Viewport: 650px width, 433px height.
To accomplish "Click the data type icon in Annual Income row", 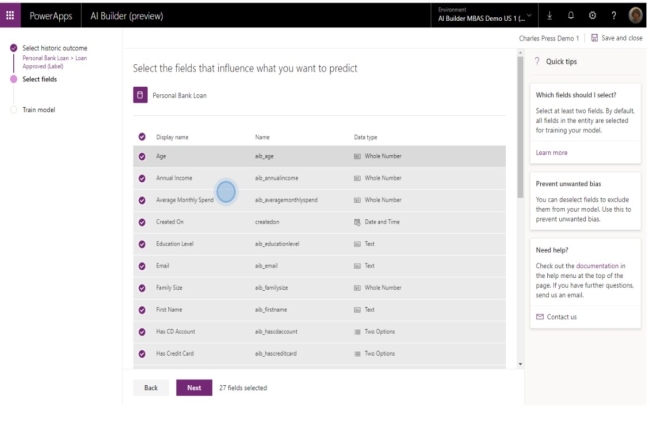I will (x=357, y=178).
